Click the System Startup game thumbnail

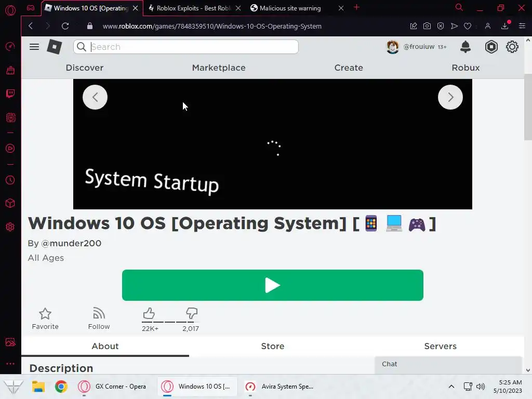272,144
